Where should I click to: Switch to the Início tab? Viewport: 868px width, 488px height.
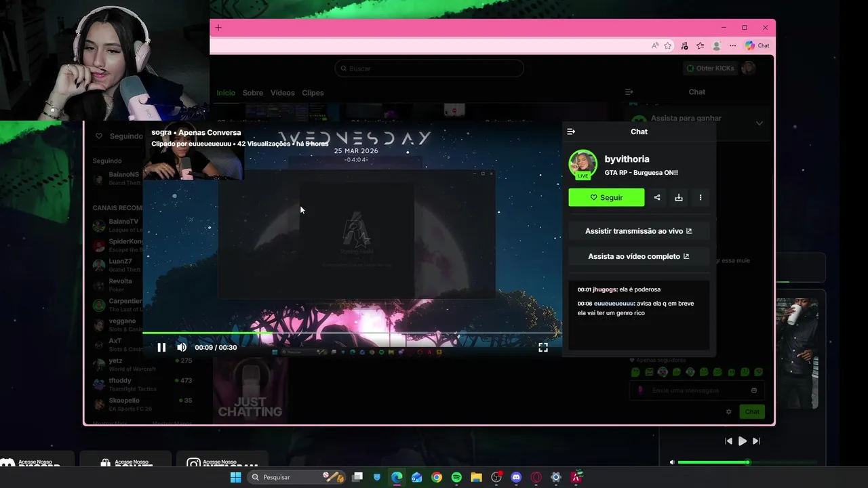coord(226,93)
